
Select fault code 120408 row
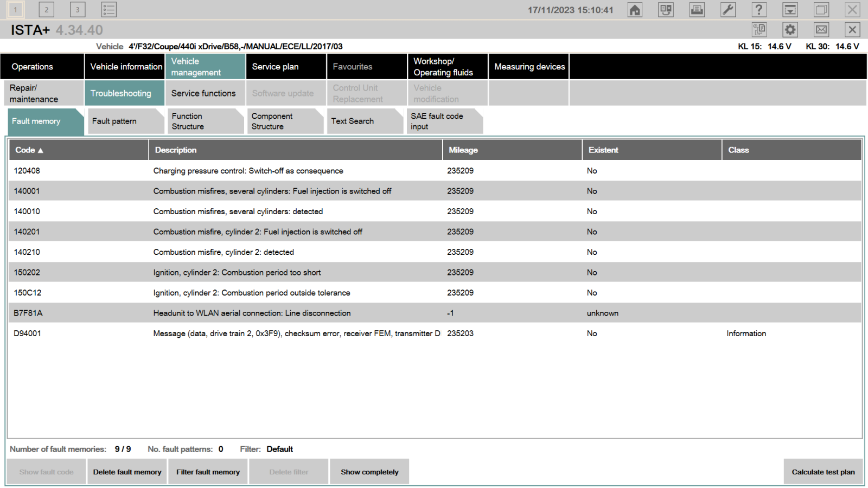point(435,171)
